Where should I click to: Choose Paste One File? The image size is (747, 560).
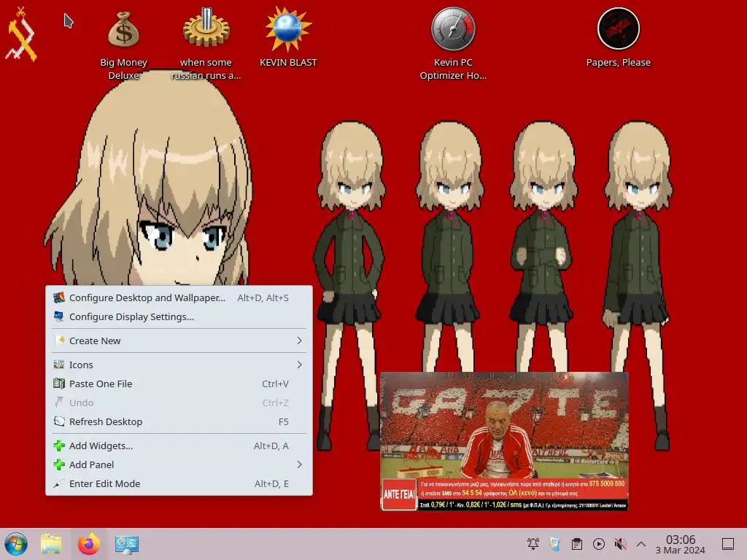click(x=179, y=384)
